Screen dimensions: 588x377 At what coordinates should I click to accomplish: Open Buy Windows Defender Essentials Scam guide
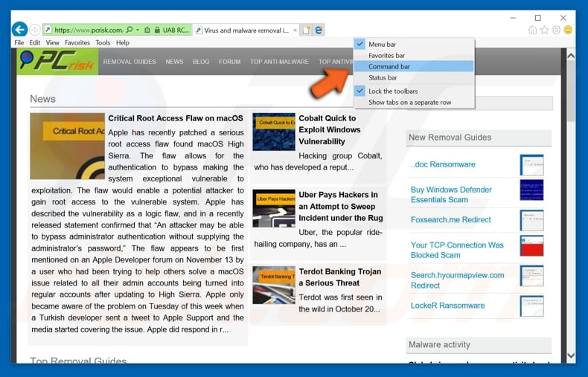451,195
